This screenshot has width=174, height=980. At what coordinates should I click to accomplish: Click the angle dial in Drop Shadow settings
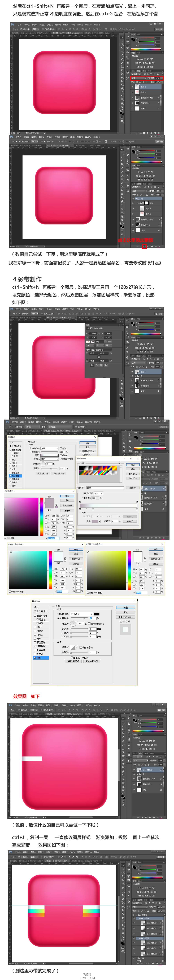pyautogui.click(x=73, y=624)
